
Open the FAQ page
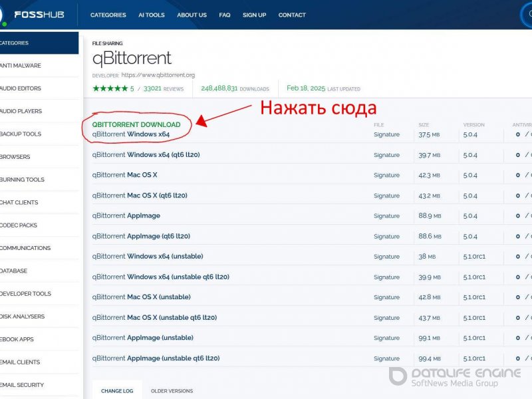225,15
